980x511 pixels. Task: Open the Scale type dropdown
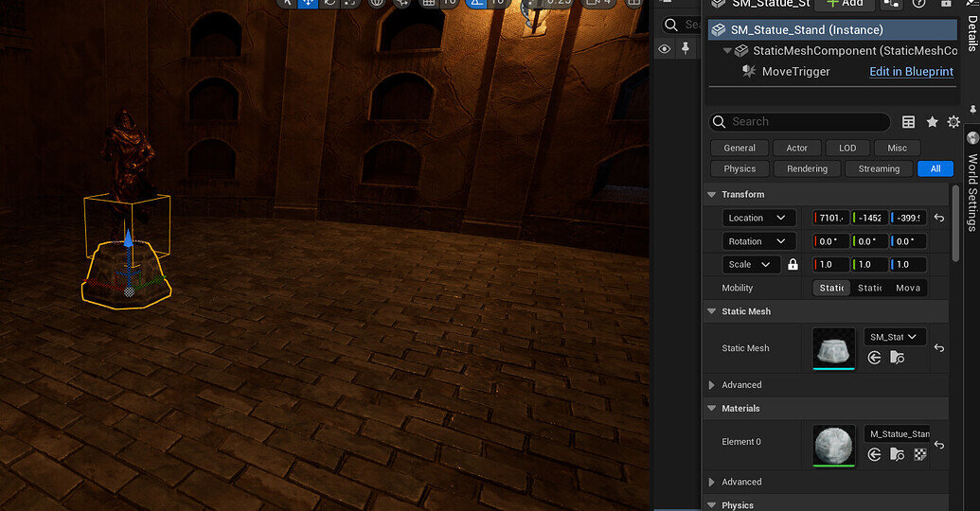(x=751, y=264)
